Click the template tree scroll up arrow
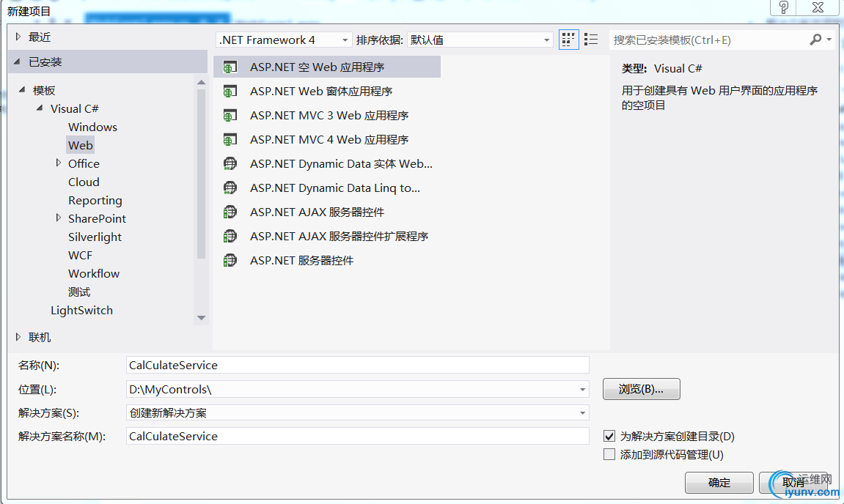Image resolution: width=844 pixels, height=504 pixels. point(202,82)
